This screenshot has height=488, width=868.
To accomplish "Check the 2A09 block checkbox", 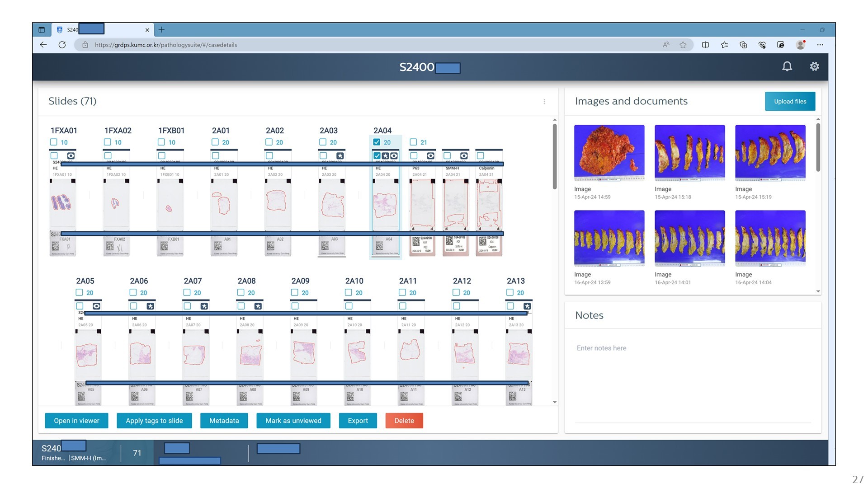I will tap(295, 292).
